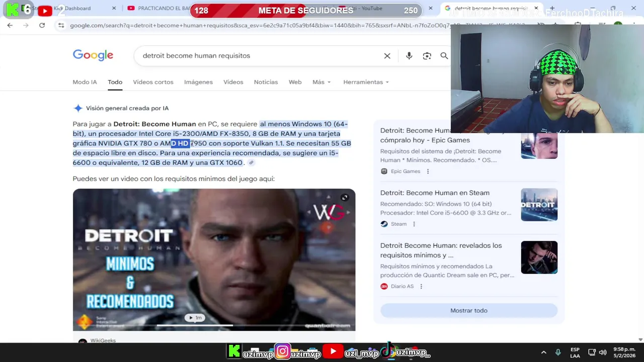
Task: Click the Mostrar todo button
Action: (x=469, y=311)
